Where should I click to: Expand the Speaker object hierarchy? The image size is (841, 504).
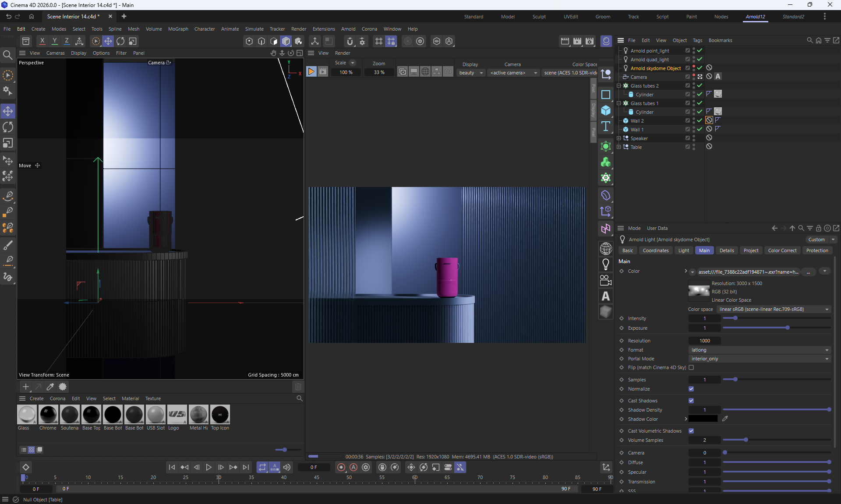pyautogui.click(x=619, y=138)
